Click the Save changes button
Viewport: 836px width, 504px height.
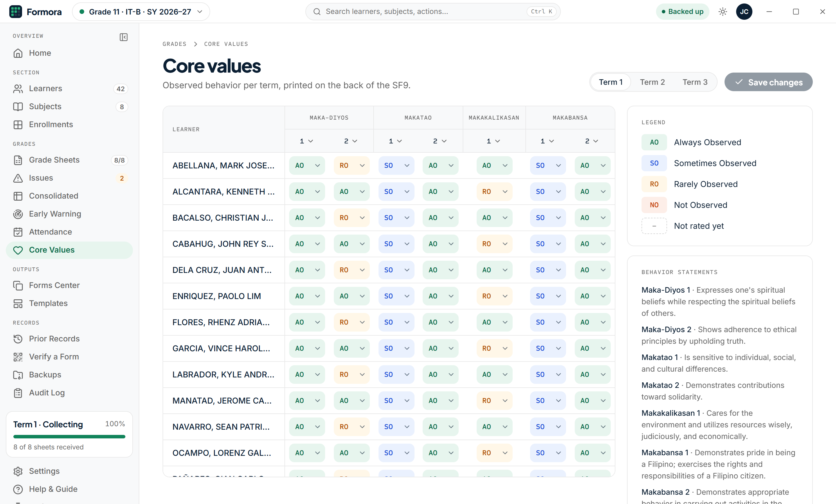(x=768, y=82)
